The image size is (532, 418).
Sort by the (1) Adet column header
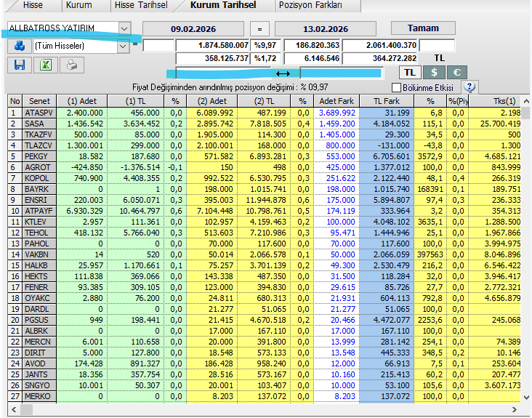tap(82, 101)
